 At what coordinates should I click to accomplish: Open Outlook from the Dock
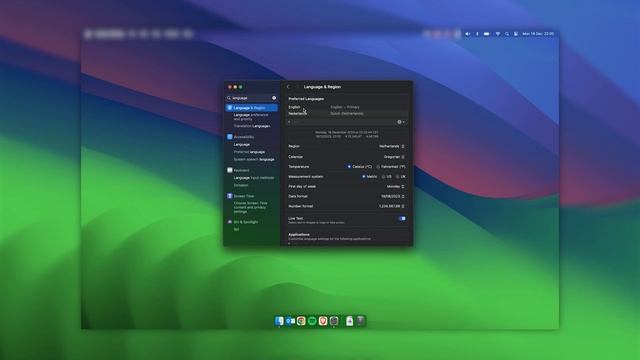tap(290, 321)
